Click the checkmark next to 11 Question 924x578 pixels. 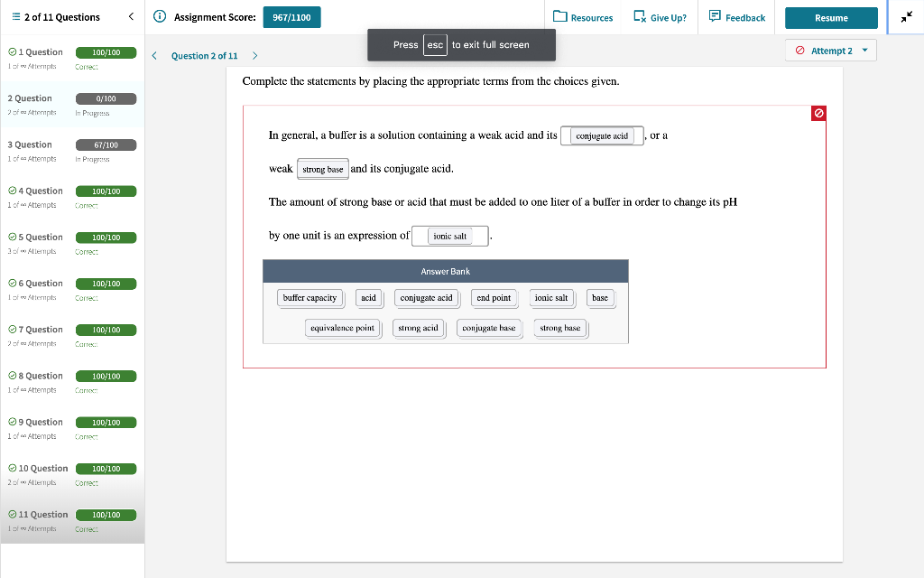tap(11, 514)
